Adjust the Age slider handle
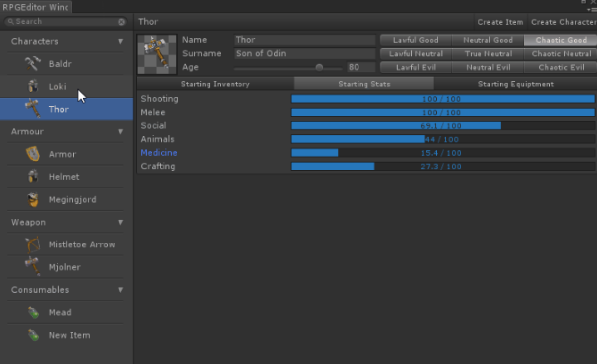The image size is (597, 364). [x=319, y=67]
